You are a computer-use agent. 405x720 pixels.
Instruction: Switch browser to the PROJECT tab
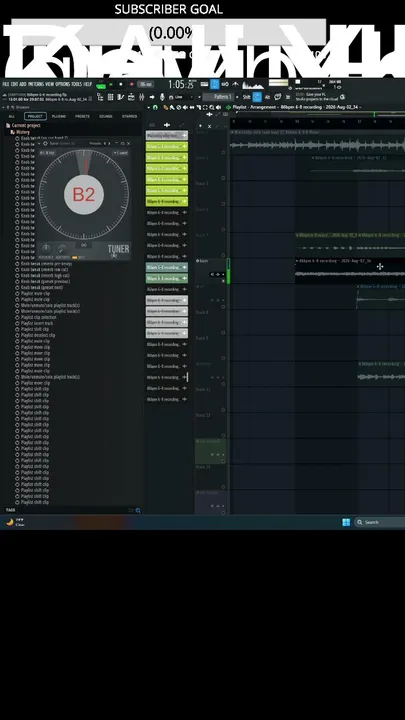click(x=35, y=117)
